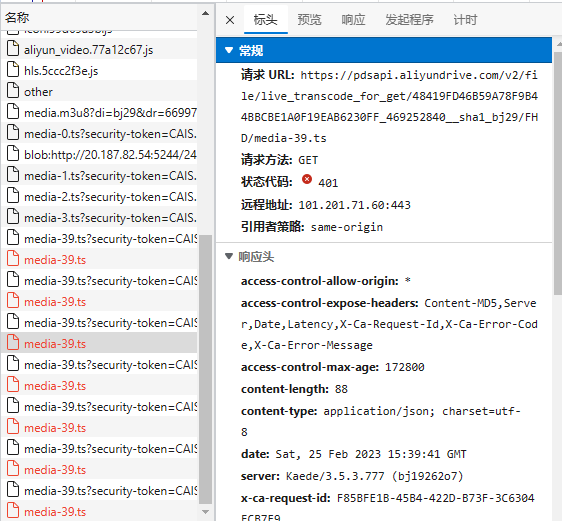
Task: Click the request method value GET
Action: coord(308,160)
